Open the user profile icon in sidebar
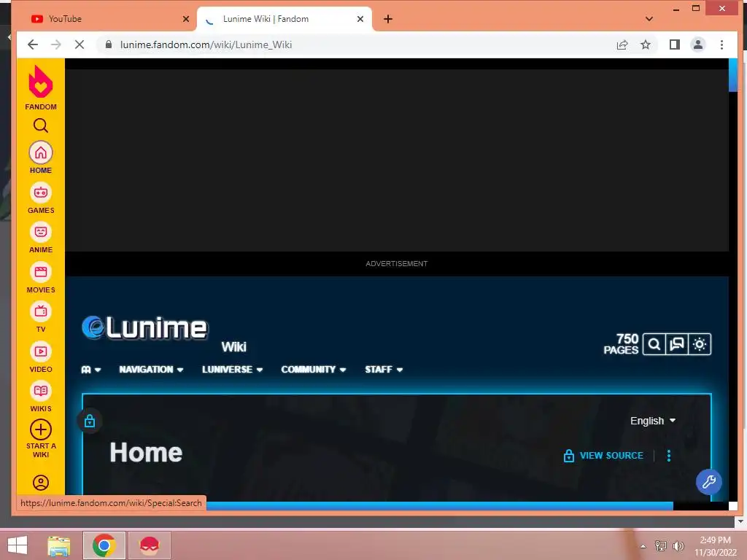The width and height of the screenshot is (747, 560). 41,483
